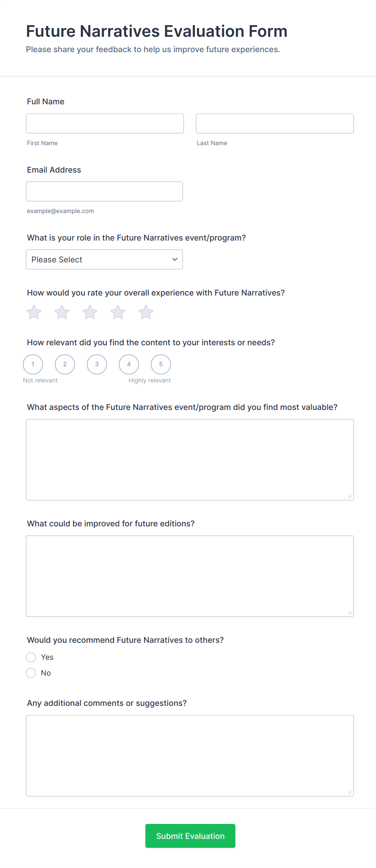Click the Email Address field
The image size is (376, 868).
(104, 192)
